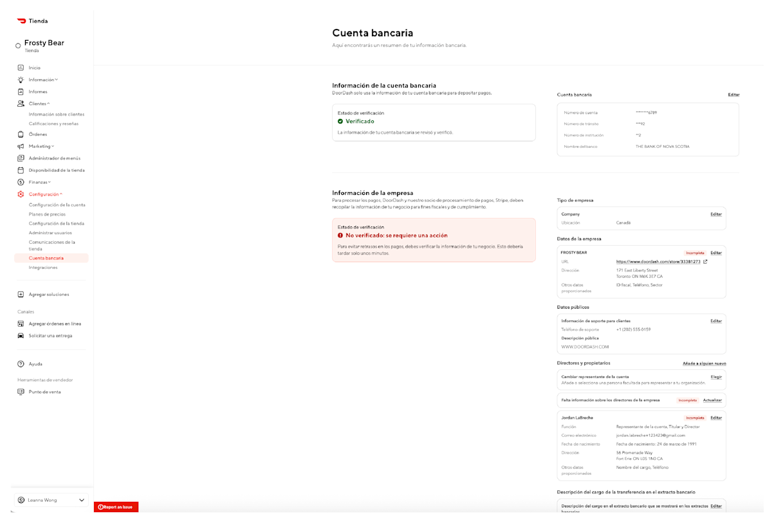This screenshot has width=772, height=532.
Task: Click the Solicitar una entrega car icon
Action: 20,335
